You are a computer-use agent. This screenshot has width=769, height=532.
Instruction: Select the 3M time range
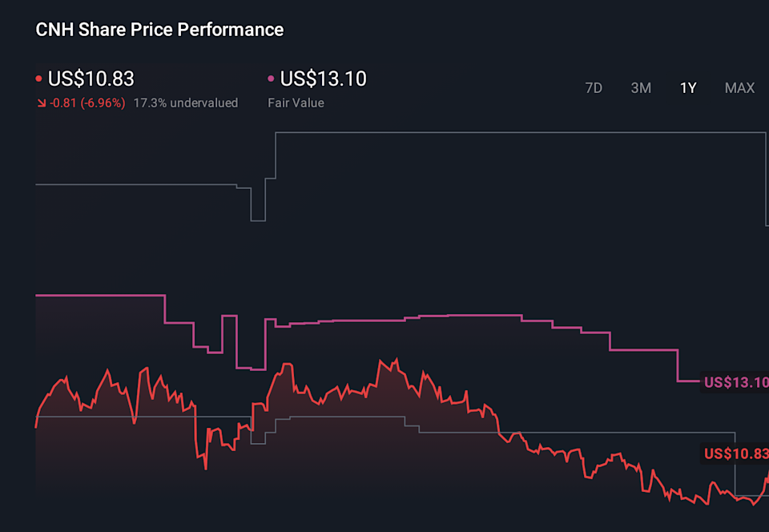click(x=641, y=88)
